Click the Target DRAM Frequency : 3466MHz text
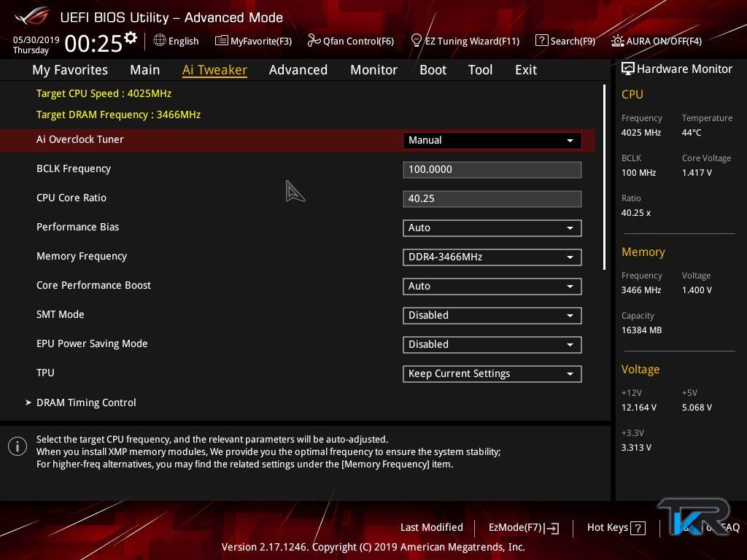 click(x=119, y=114)
